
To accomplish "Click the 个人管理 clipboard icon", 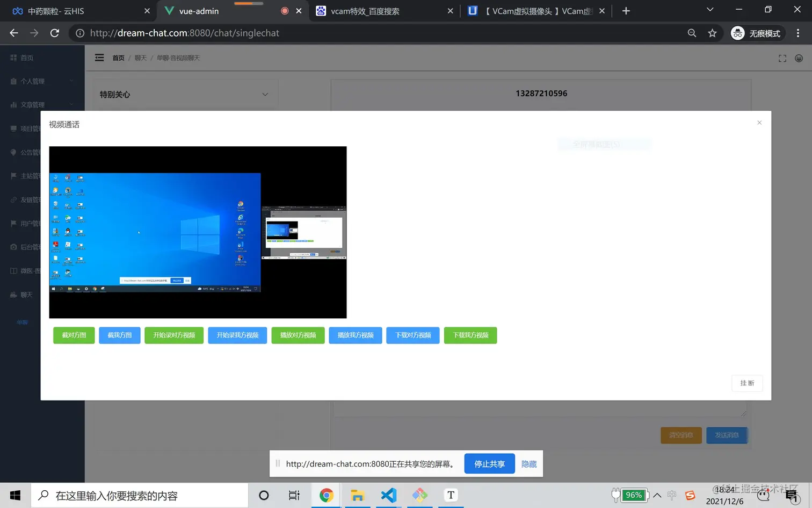I will coord(13,81).
